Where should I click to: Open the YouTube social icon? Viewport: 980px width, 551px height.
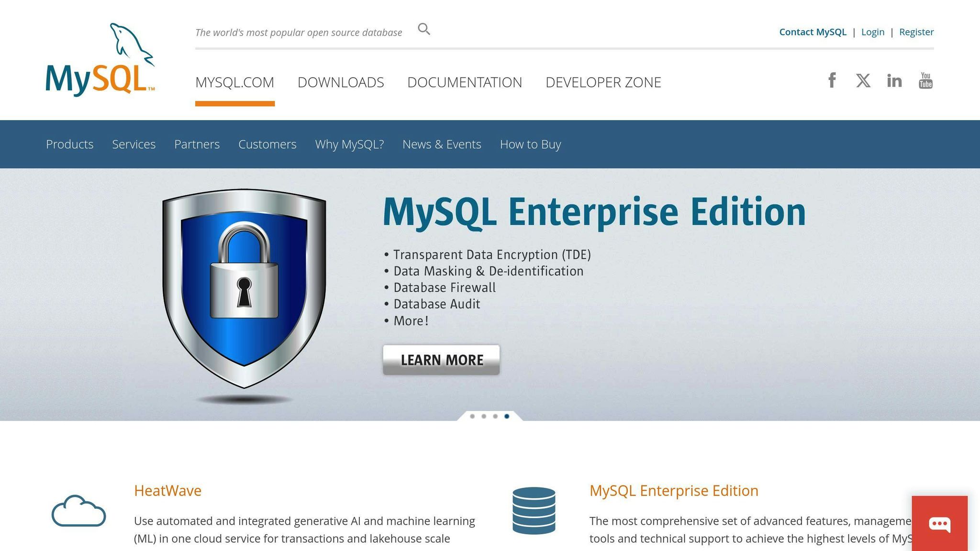pos(925,80)
